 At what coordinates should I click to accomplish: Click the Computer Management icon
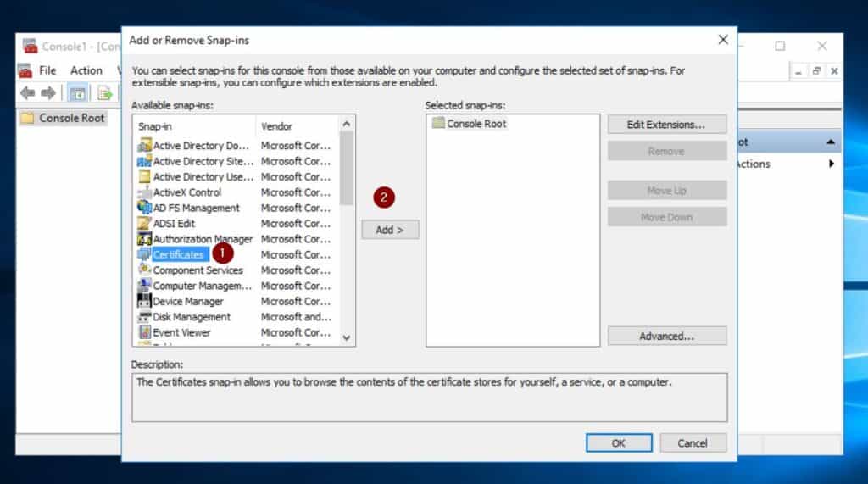click(x=144, y=285)
